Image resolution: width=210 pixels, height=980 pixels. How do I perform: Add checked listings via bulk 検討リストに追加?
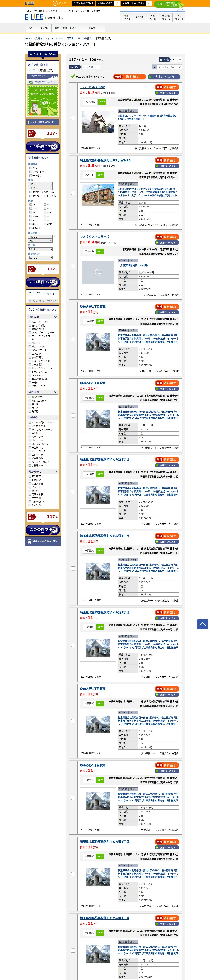(164, 76)
